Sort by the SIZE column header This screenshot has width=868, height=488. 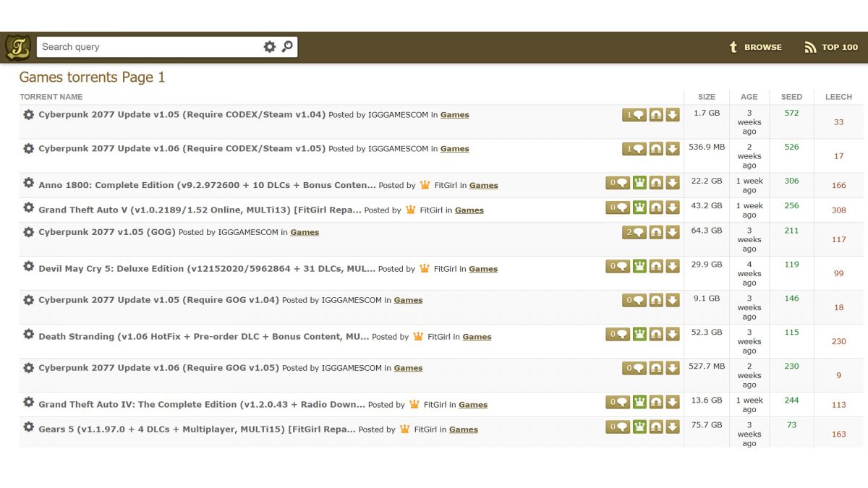coord(706,97)
